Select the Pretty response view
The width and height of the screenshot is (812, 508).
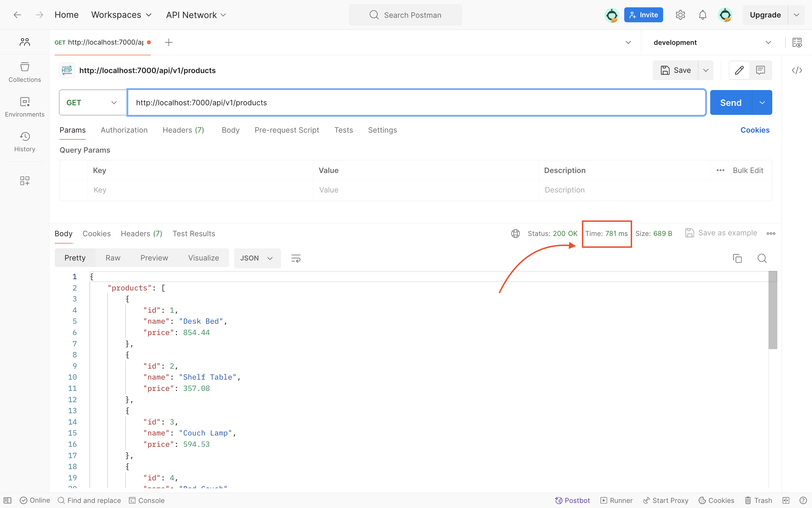point(75,258)
